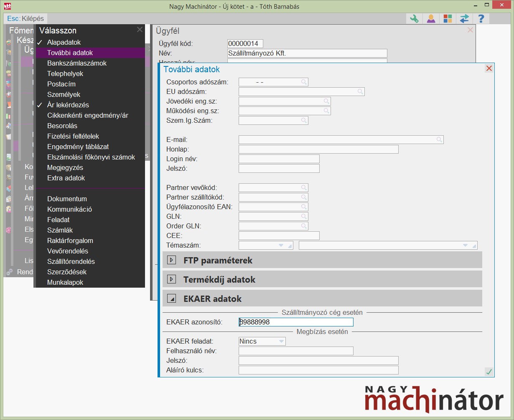Expand the Termékdíj adatok section
The image size is (514, 420).
point(171,279)
